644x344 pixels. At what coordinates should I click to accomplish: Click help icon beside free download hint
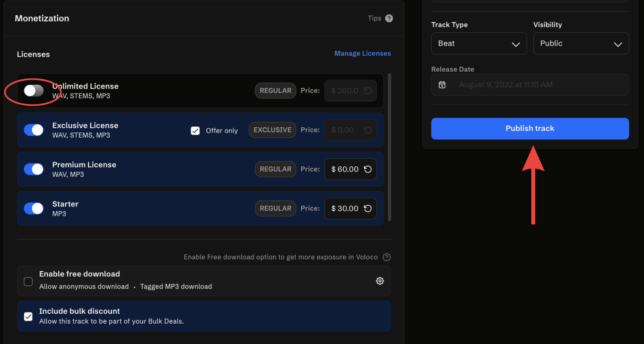[386, 257]
